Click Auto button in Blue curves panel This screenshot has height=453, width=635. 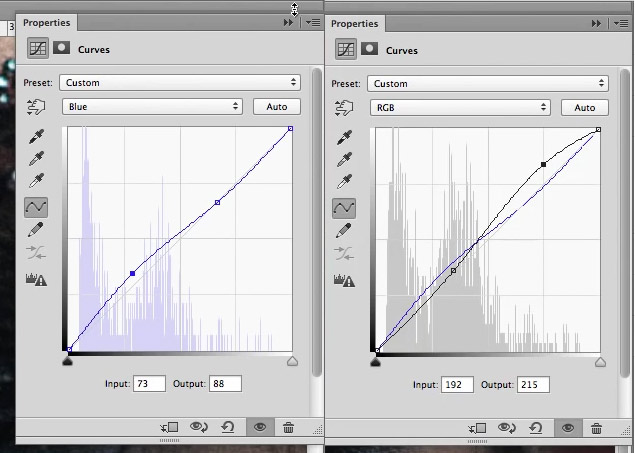277,107
